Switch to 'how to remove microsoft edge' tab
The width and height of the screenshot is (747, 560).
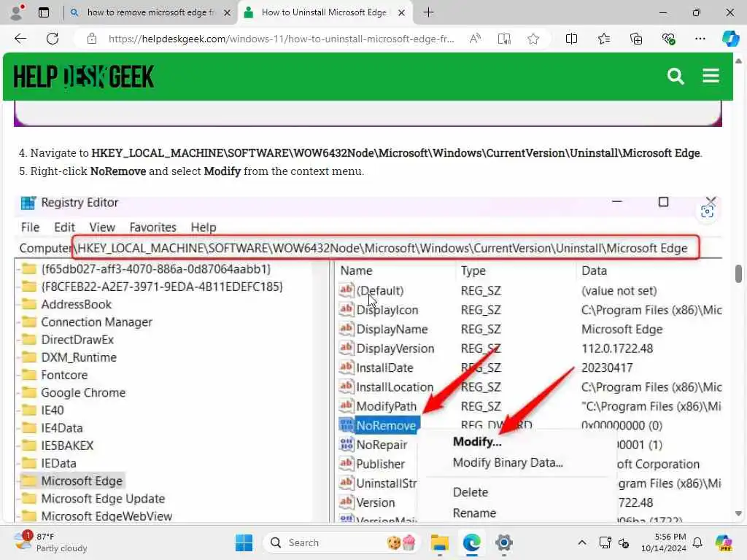[x=150, y=13]
